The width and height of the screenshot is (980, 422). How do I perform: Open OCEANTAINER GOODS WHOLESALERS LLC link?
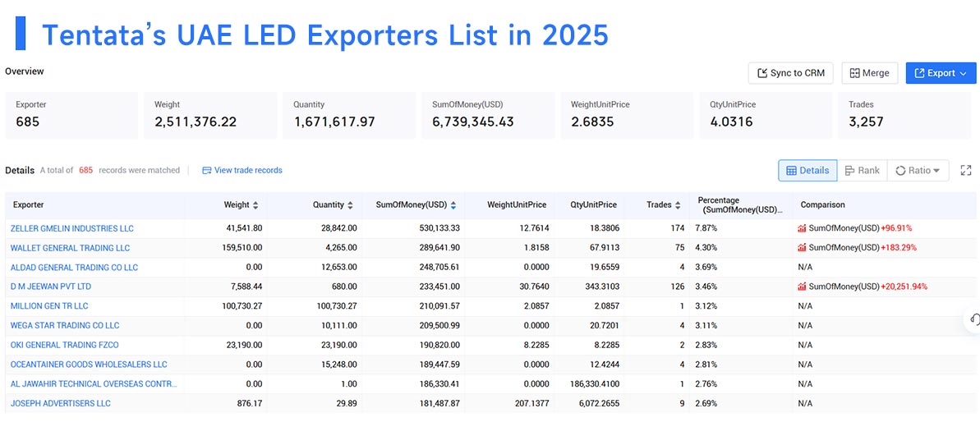click(89, 364)
